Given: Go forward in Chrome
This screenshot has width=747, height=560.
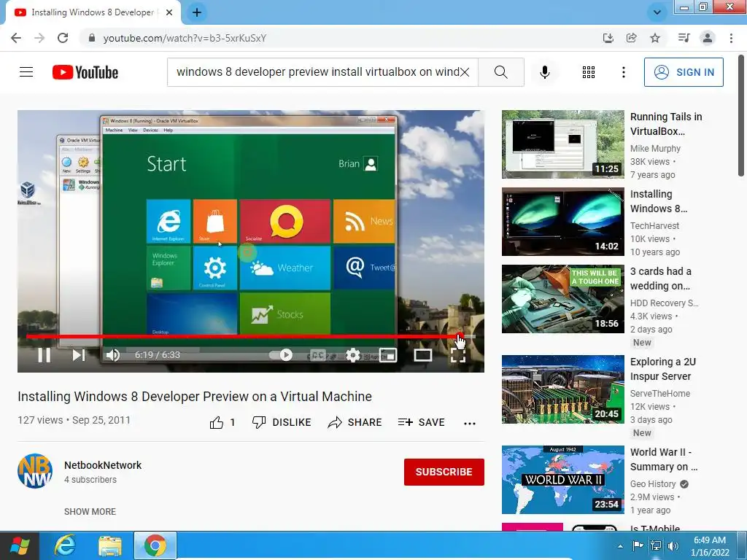Looking at the screenshot, I should click(x=39, y=38).
